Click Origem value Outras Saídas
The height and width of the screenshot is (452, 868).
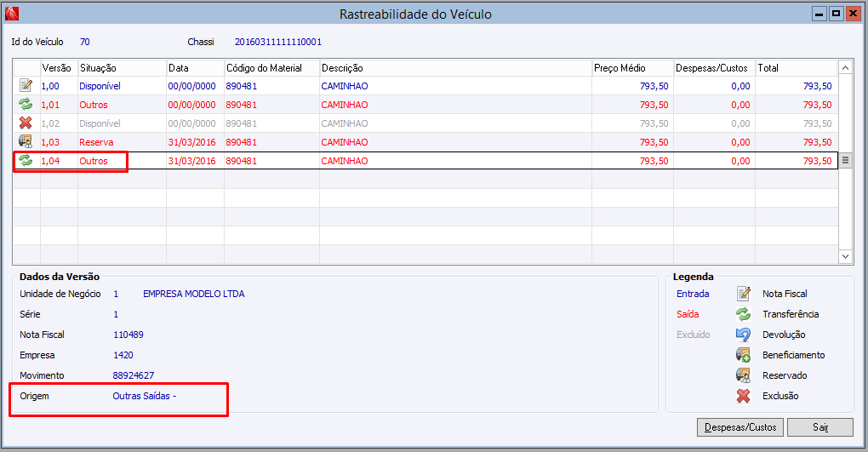[145, 396]
